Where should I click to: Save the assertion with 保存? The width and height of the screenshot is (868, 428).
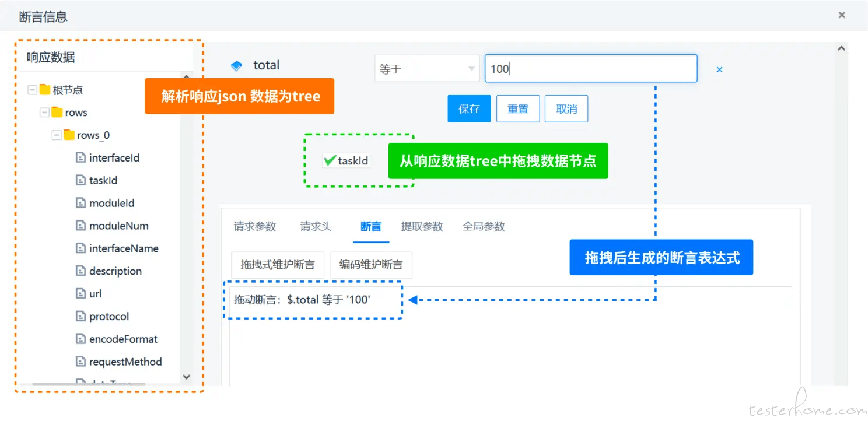pos(469,109)
